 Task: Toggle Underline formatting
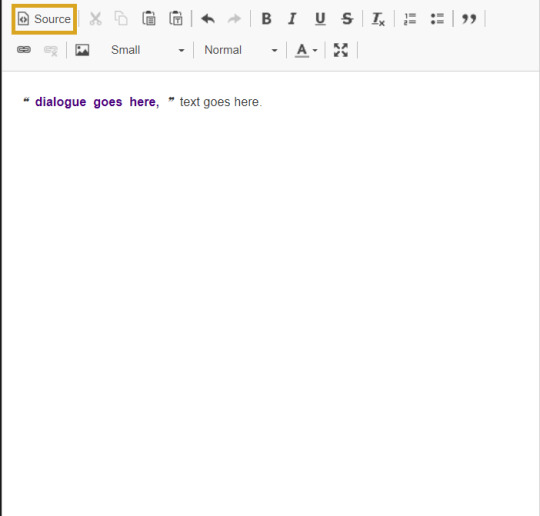(320, 19)
